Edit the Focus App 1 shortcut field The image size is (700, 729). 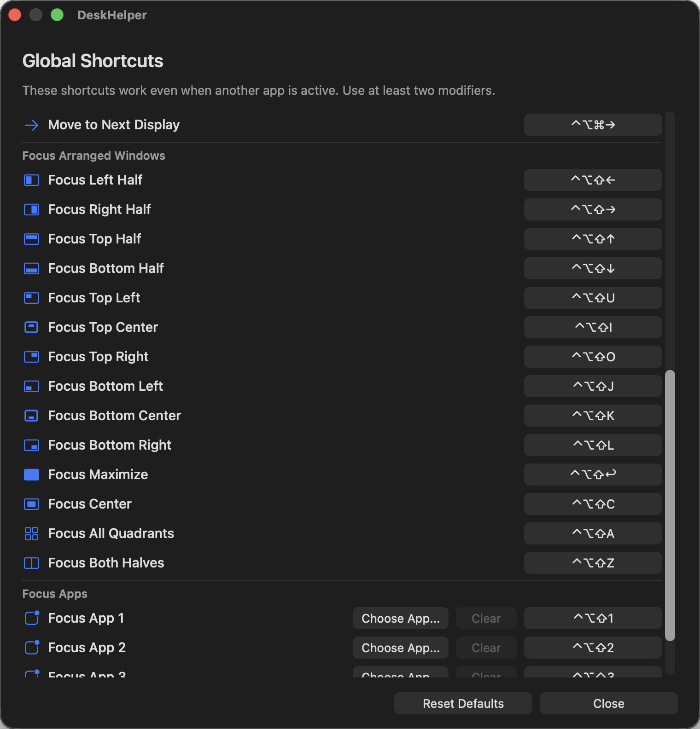click(593, 618)
